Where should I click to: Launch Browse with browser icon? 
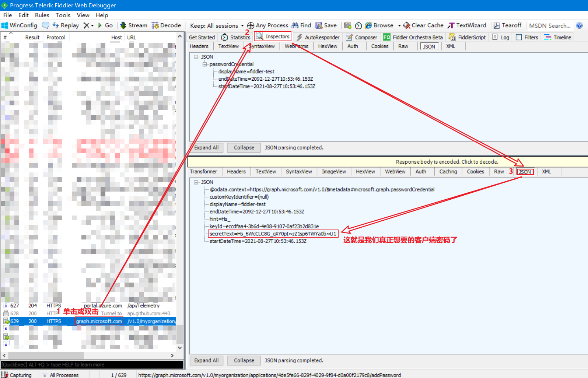point(379,25)
